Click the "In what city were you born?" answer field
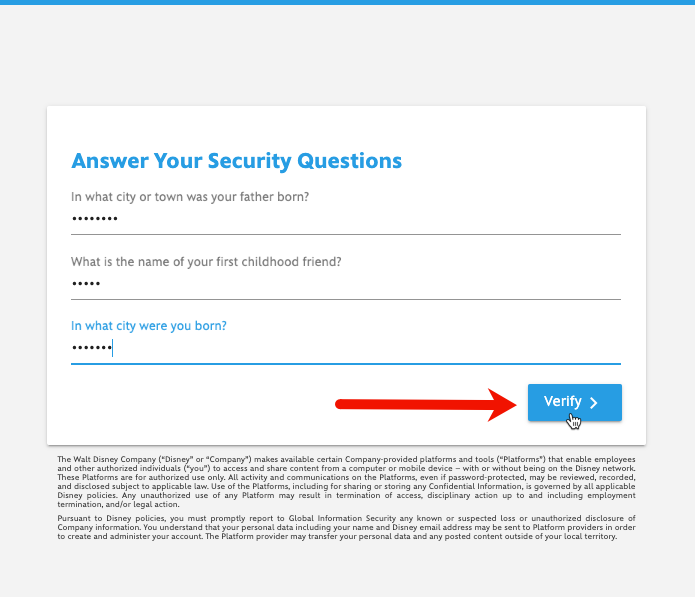Screen dimensions: 695x597 pyautogui.click(x=346, y=348)
